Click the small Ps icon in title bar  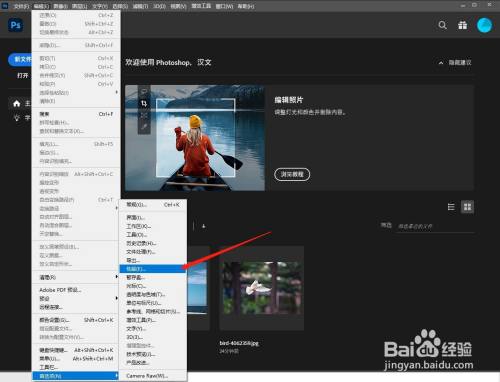pyautogui.click(x=5, y=6)
